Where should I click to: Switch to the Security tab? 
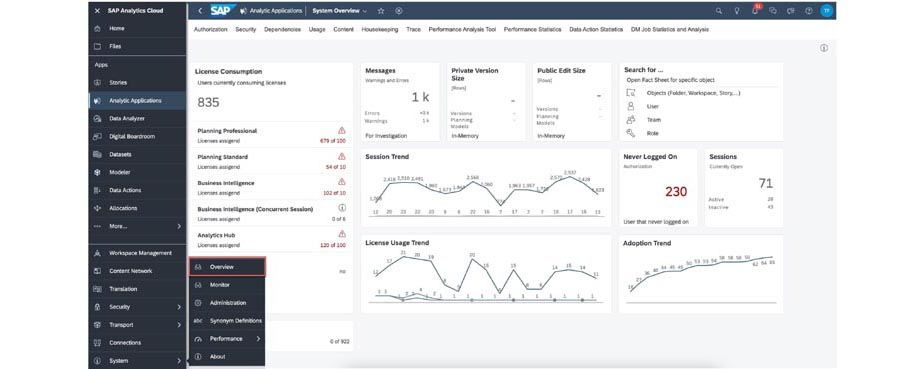(245, 29)
